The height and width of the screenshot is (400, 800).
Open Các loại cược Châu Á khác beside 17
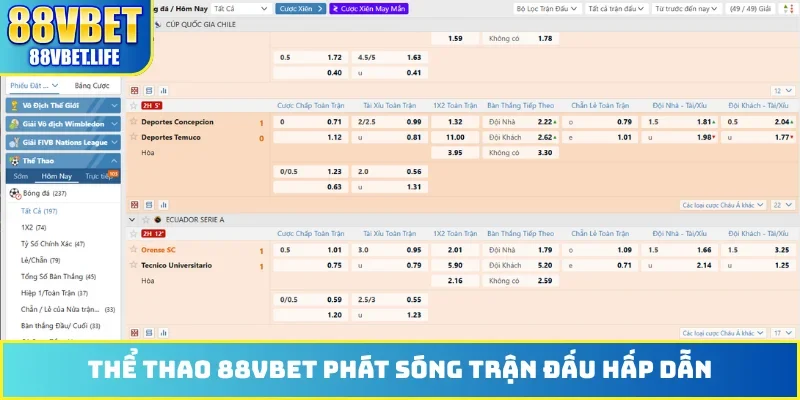coord(723,333)
